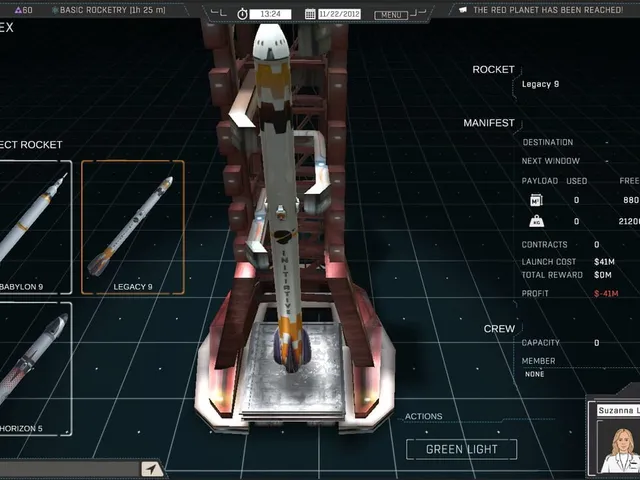Image resolution: width=640 pixels, height=480 pixels.
Task: Click the megaphone news icon
Action: point(462,10)
